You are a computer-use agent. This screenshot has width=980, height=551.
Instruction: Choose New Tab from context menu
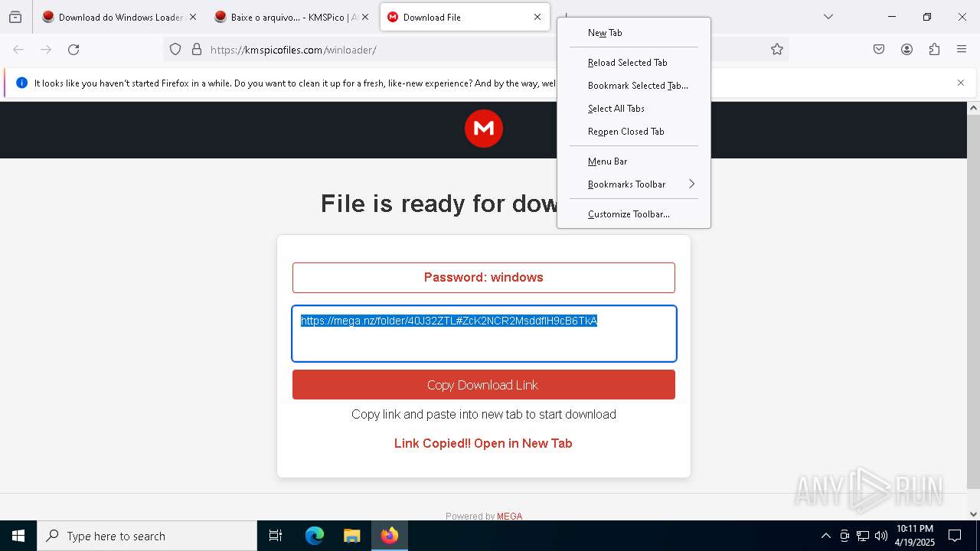pyautogui.click(x=634, y=33)
